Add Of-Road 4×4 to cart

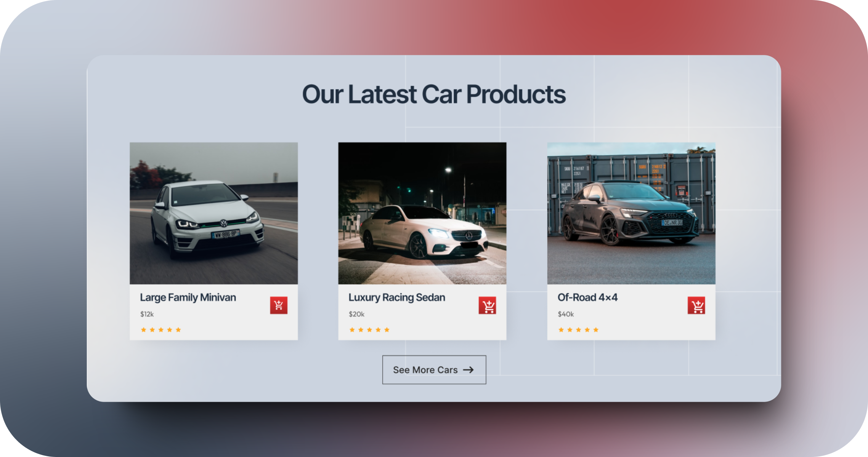(x=696, y=305)
